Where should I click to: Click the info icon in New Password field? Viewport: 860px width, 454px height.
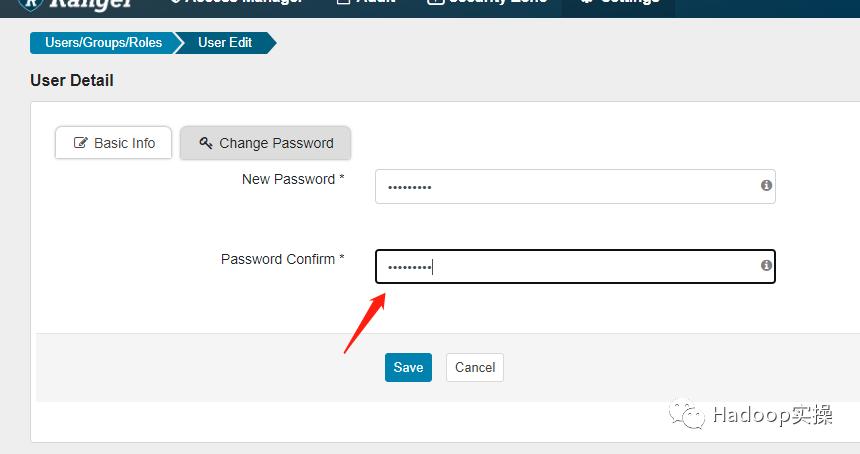(x=766, y=186)
